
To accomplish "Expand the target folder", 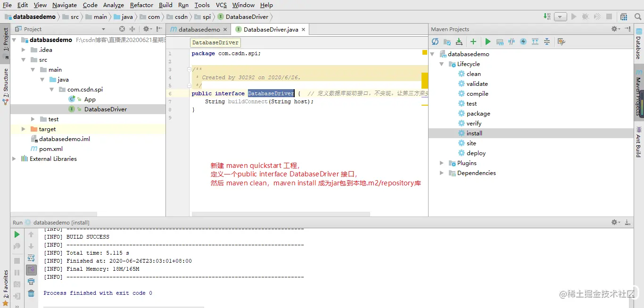I will 24,129.
